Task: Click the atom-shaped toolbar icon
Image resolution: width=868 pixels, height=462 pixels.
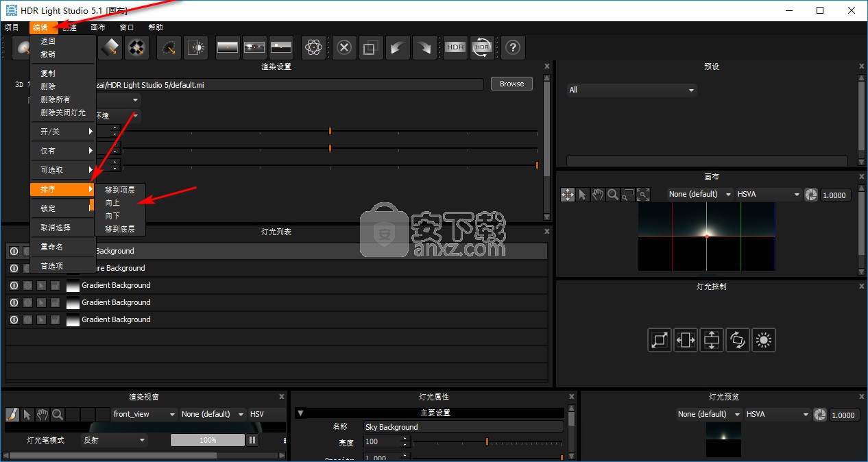Action: [x=313, y=47]
